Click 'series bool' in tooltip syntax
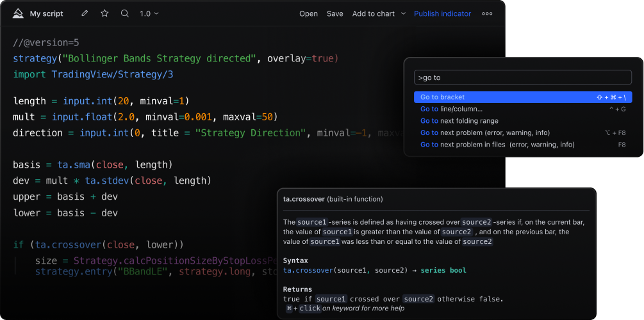 443,270
